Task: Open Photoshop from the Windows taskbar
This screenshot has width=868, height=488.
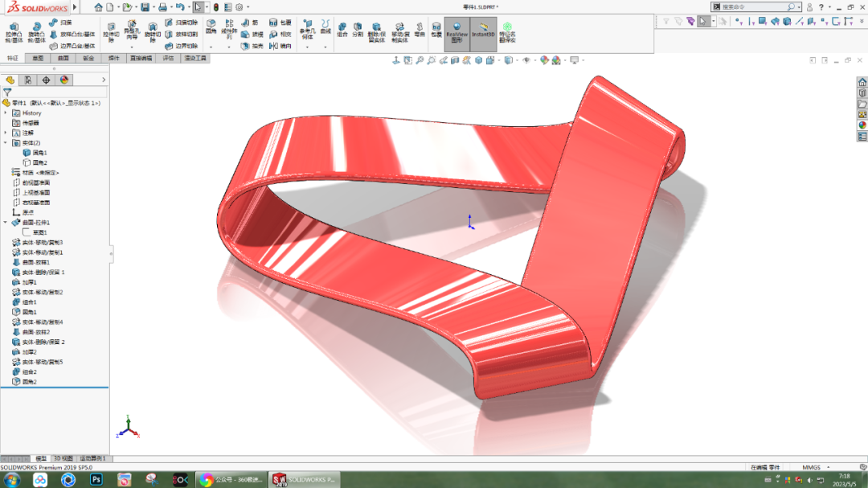Action: (96, 480)
